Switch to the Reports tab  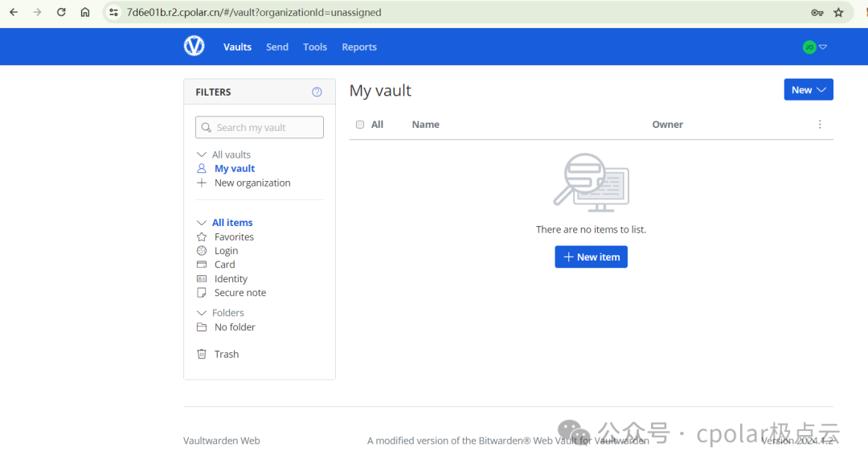[x=358, y=47]
